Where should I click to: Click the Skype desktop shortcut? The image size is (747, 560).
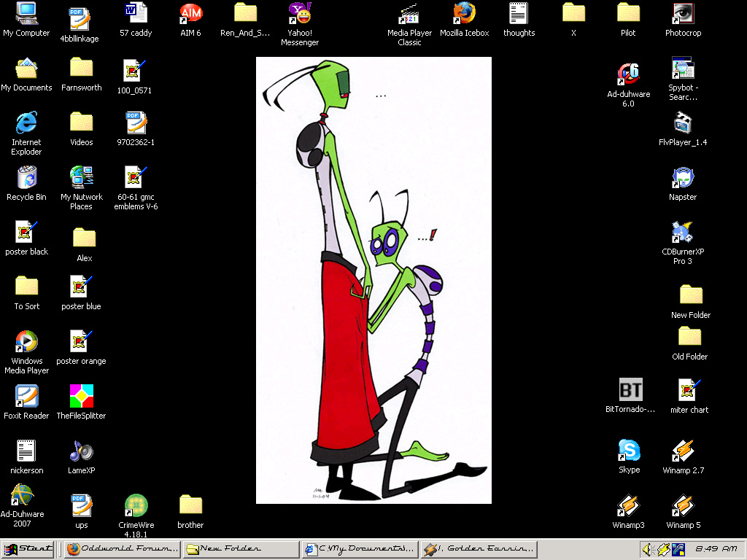pos(629,451)
